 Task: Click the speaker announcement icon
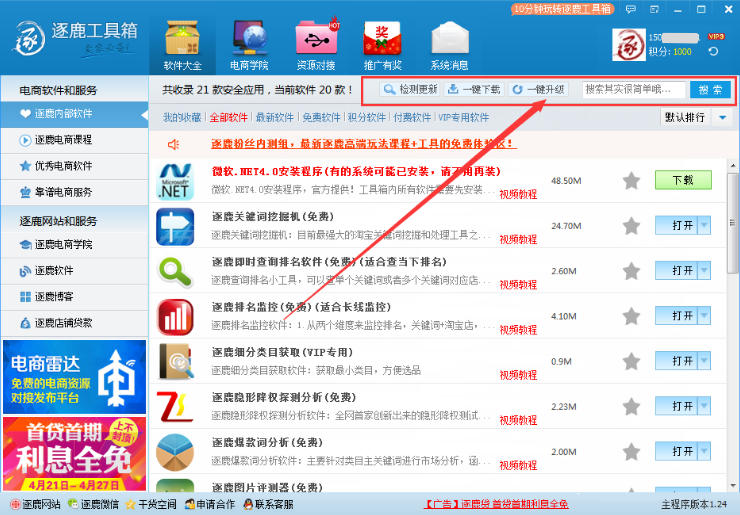pos(173,144)
